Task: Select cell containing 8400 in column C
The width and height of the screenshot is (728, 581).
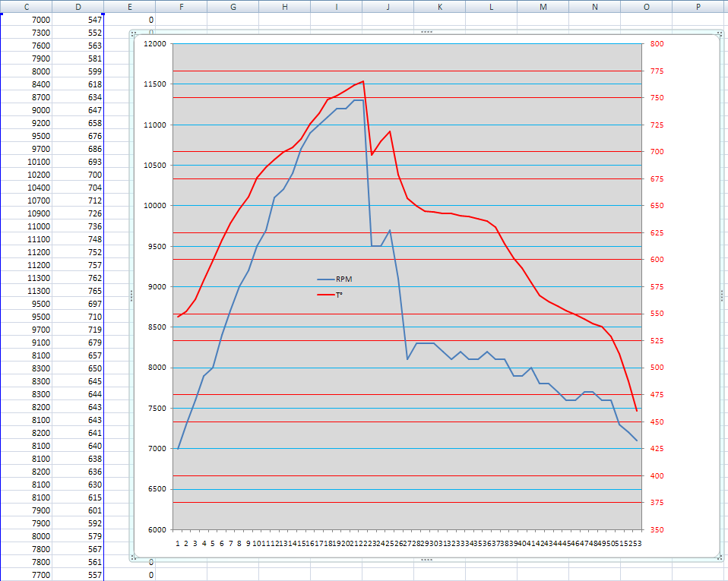Action: pos(26,84)
